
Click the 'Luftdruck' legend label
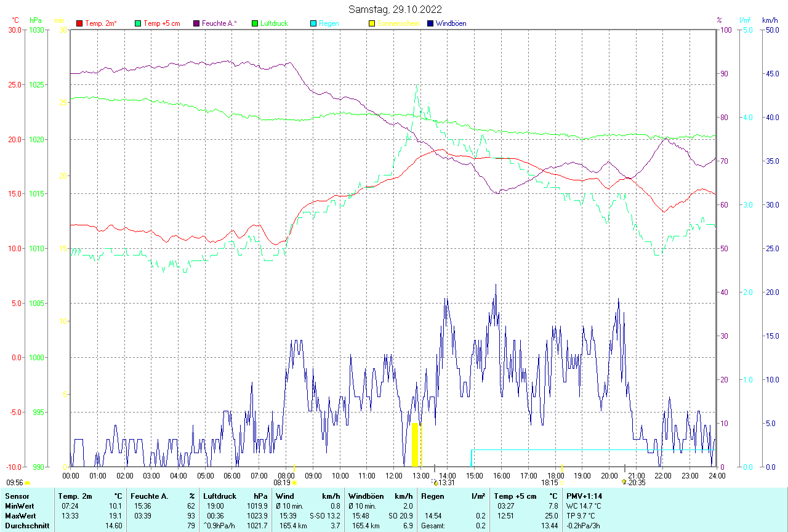click(x=274, y=23)
